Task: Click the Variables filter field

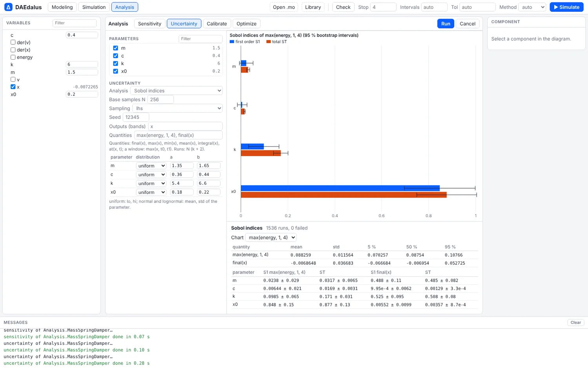Action: coord(74,23)
